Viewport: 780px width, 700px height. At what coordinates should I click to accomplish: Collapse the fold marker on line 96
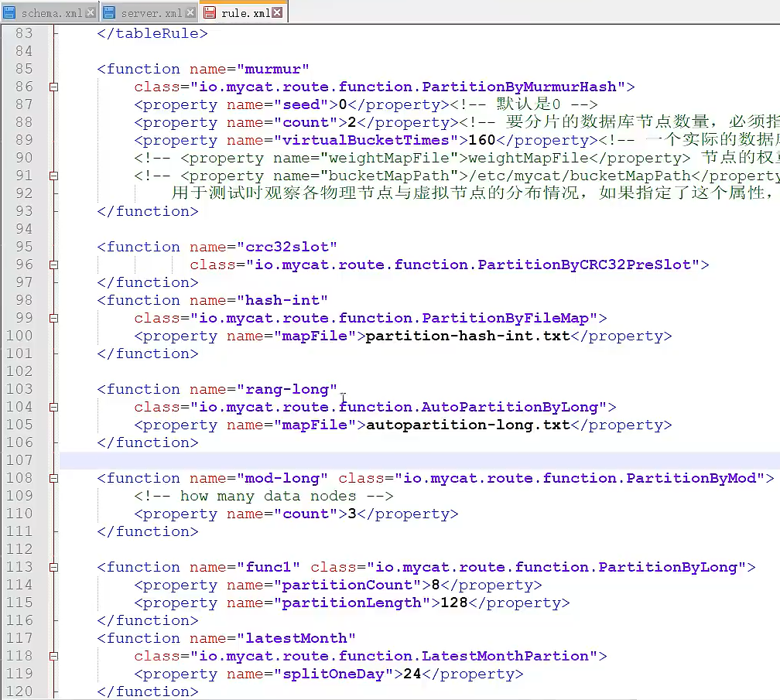[x=53, y=265]
